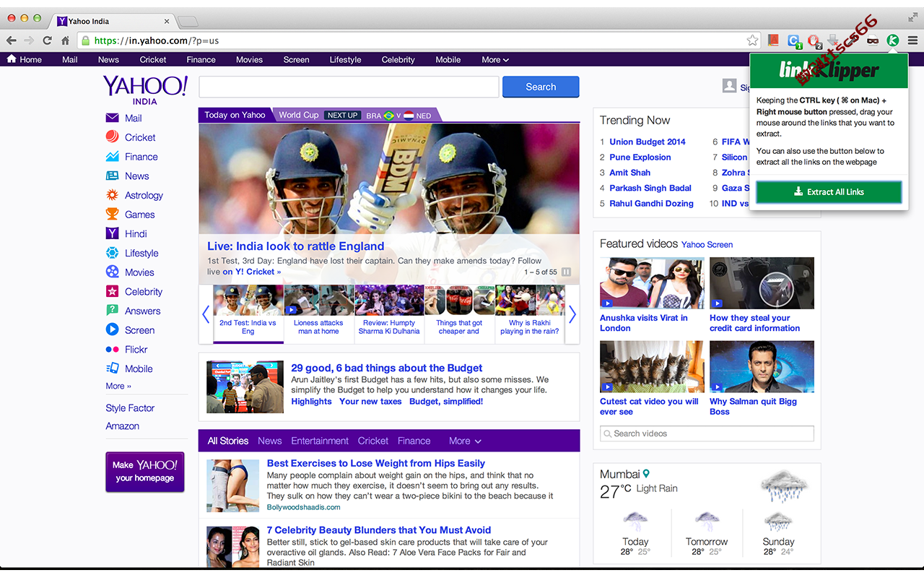
Task: Open Union Budget 2014 trending link
Action: coord(648,142)
